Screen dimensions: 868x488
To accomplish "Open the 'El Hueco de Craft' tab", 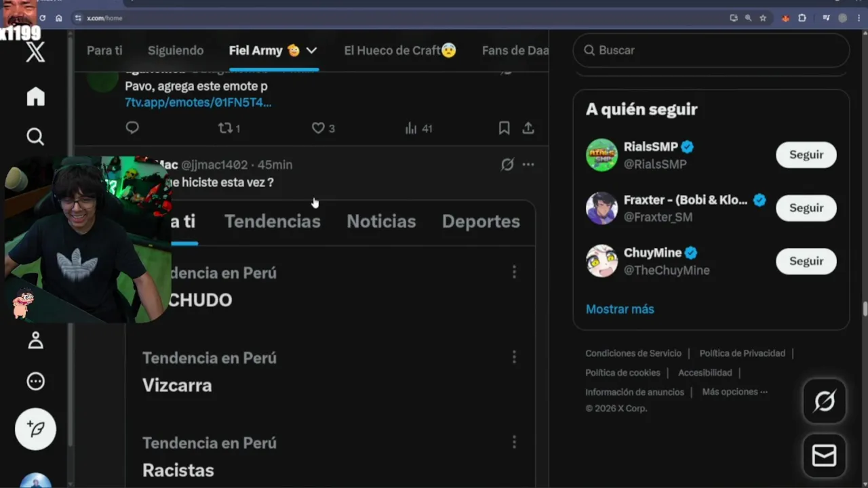I will pyautogui.click(x=400, y=50).
